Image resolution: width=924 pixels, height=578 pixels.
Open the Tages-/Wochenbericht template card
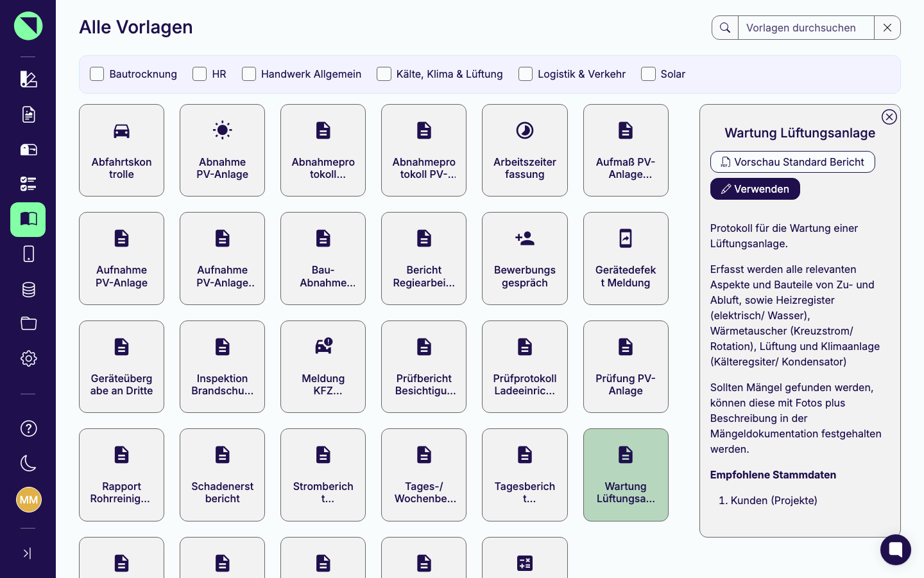[424, 475]
